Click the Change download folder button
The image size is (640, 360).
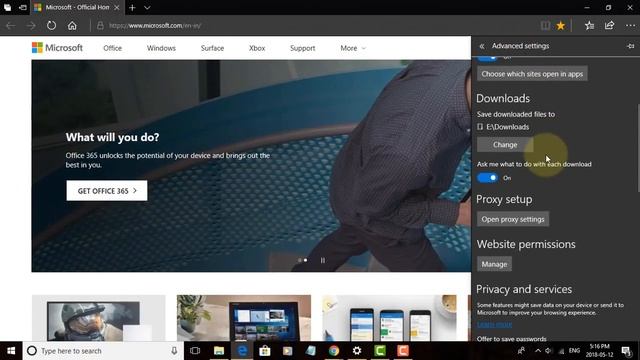[505, 144]
